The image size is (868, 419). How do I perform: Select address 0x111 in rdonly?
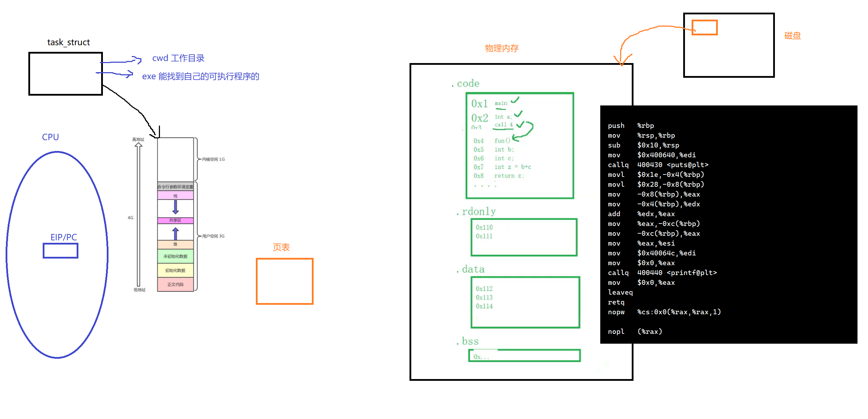tap(484, 236)
